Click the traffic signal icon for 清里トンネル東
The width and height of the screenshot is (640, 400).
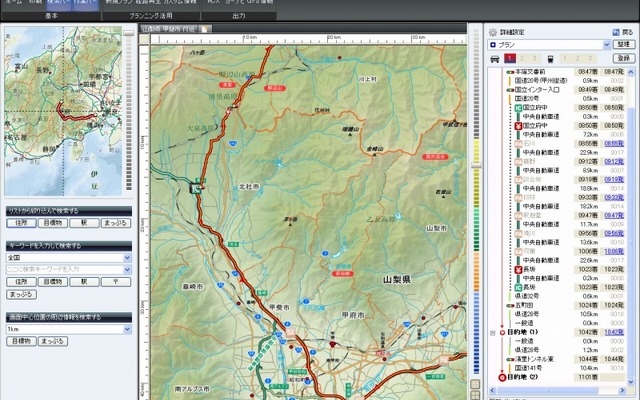(510, 359)
